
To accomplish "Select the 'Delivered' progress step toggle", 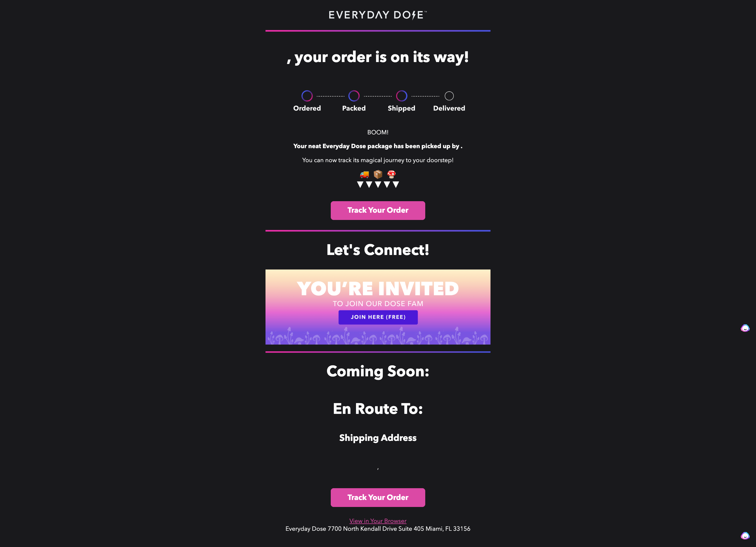I will [x=449, y=96].
